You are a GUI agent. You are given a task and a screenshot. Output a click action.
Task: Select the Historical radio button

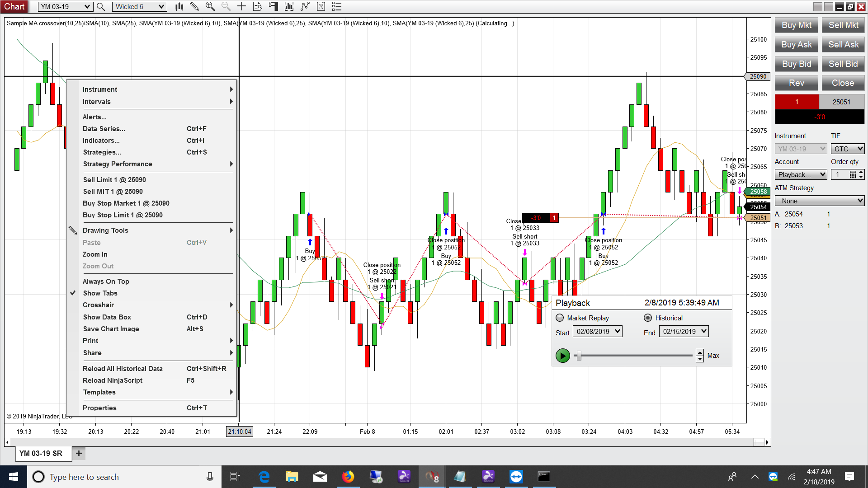[648, 318]
